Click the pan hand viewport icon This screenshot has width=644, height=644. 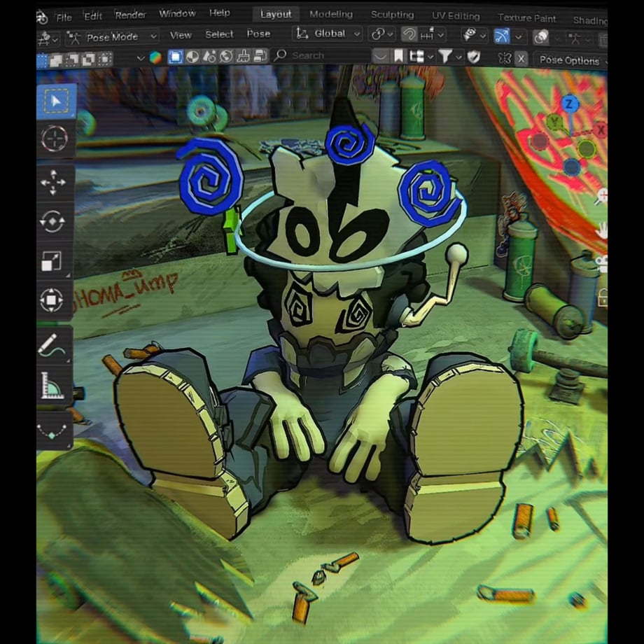pos(602,230)
